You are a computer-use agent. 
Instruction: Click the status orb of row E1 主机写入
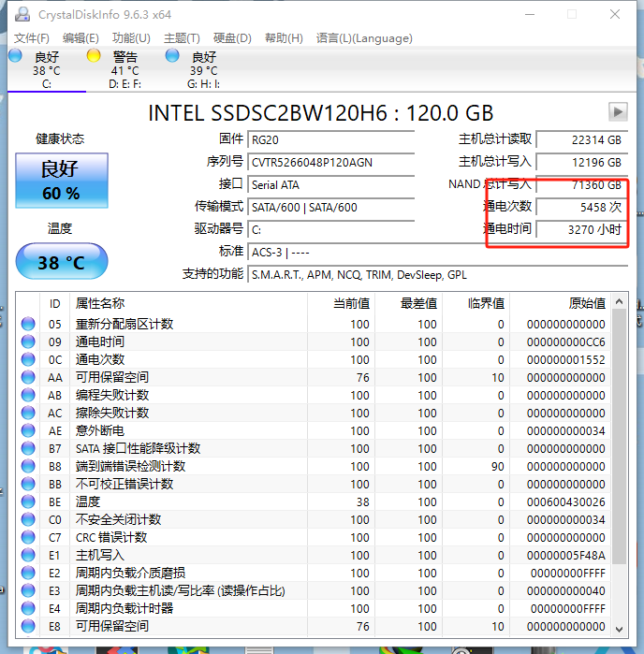tap(28, 555)
